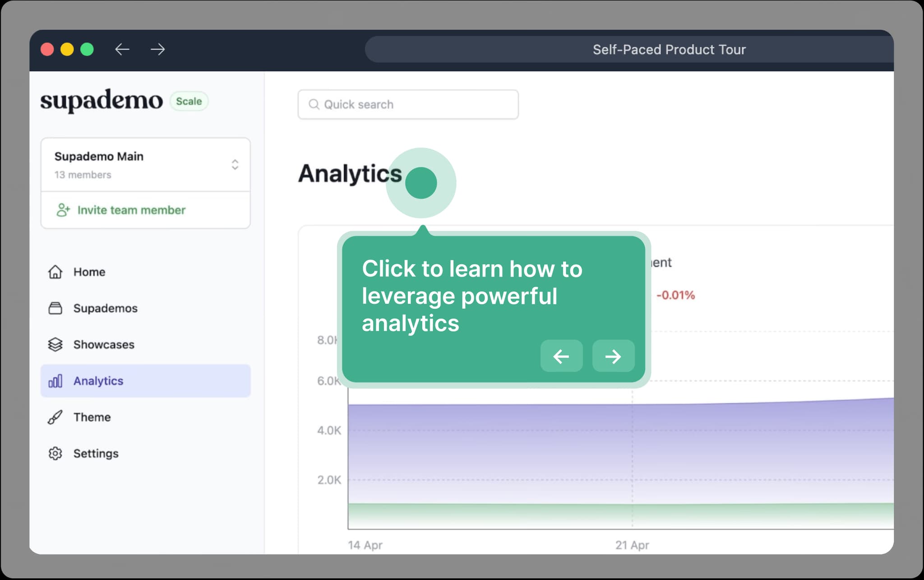Click the magnifier icon in Quick search

(314, 104)
